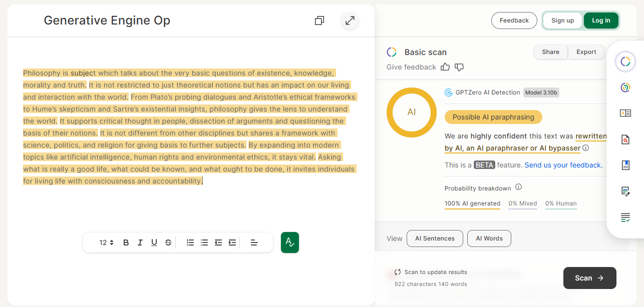Image resolution: width=644 pixels, height=307 pixels.
Task: Toggle underline formatting
Action: [x=154, y=242]
